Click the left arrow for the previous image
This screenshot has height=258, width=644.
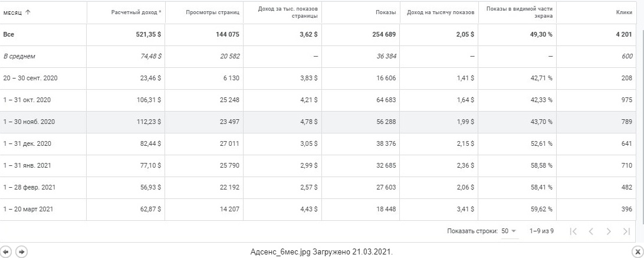[x=6, y=252]
